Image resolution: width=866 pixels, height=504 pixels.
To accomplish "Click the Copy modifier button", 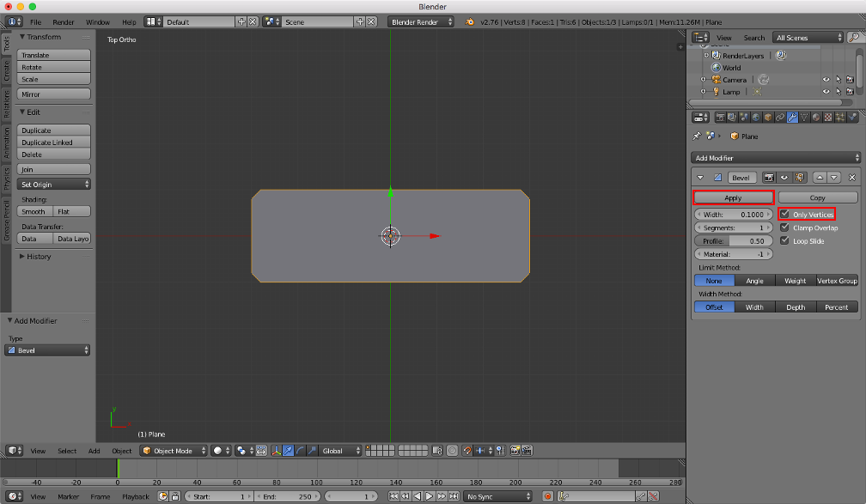I will (x=817, y=197).
